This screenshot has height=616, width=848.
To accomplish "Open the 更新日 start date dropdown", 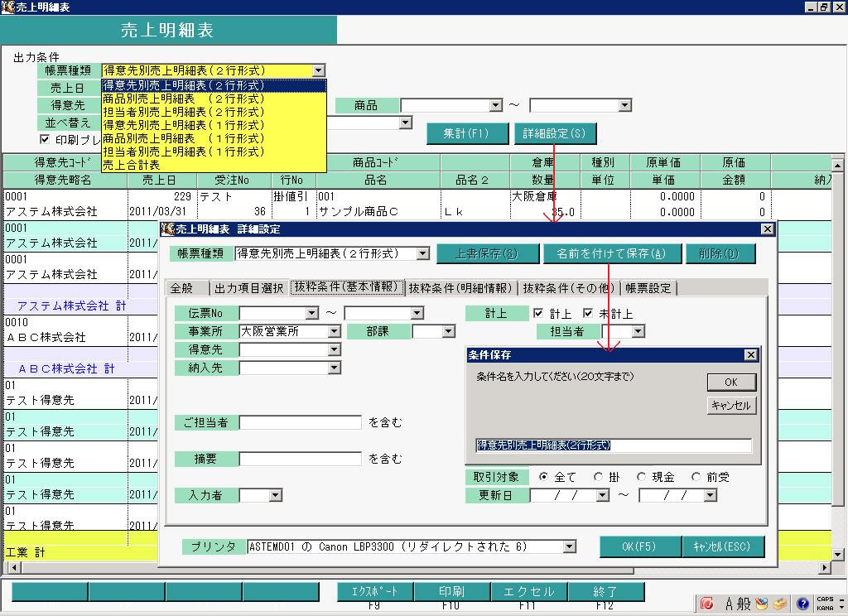I will point(603,495).
